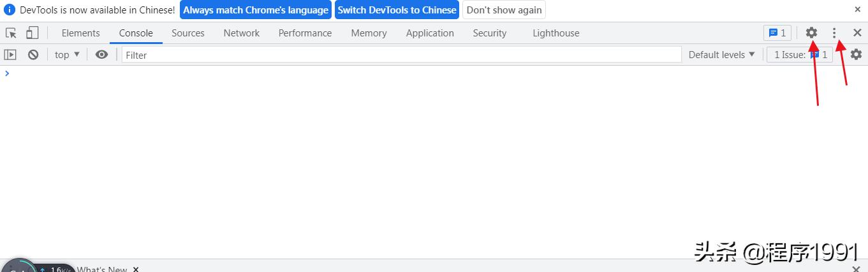Toggle the device toolbar icon
Viewport: 868px width, 272px height.
pyautogui.click(x=32, y=33)
